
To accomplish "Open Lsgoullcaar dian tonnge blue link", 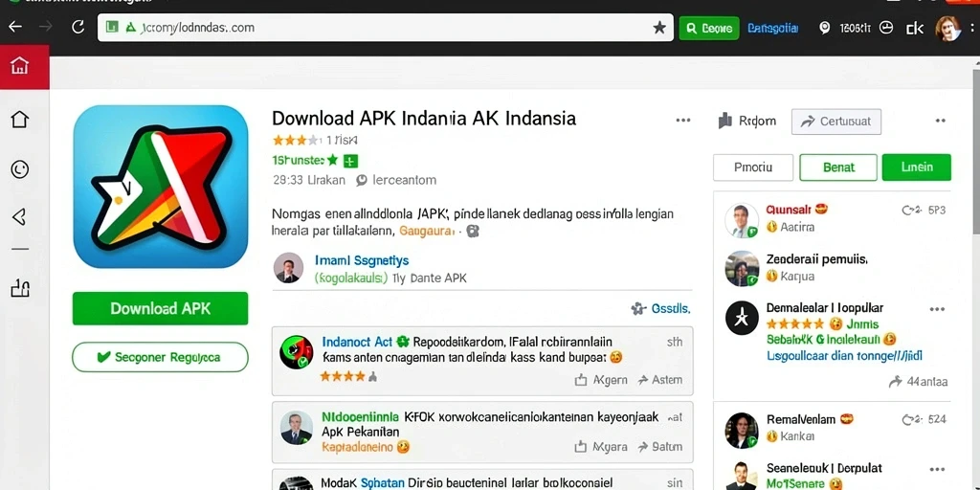I will pos(844,356).
